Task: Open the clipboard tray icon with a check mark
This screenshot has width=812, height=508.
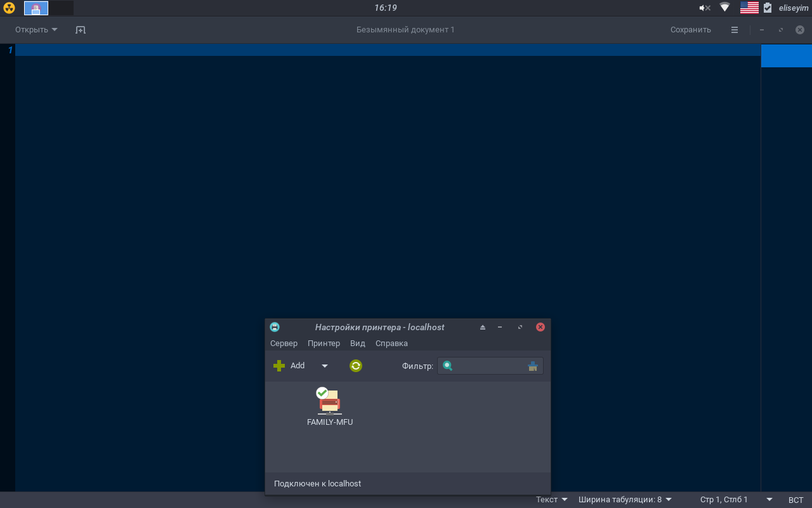Action: [768, 8]
